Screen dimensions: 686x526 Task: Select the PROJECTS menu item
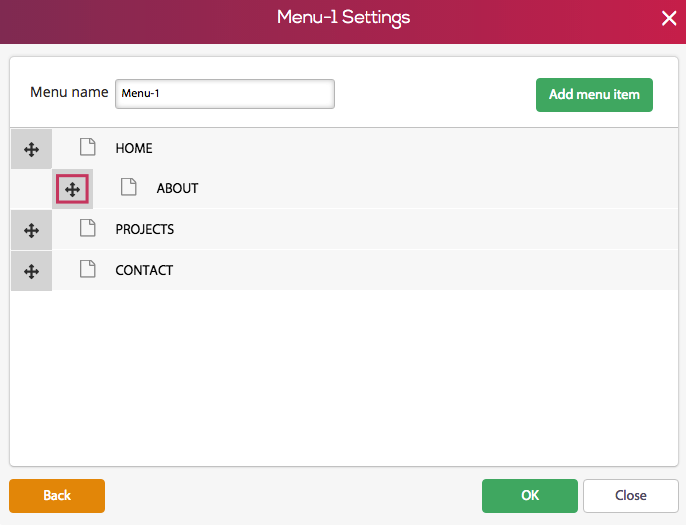click(145, 229)
